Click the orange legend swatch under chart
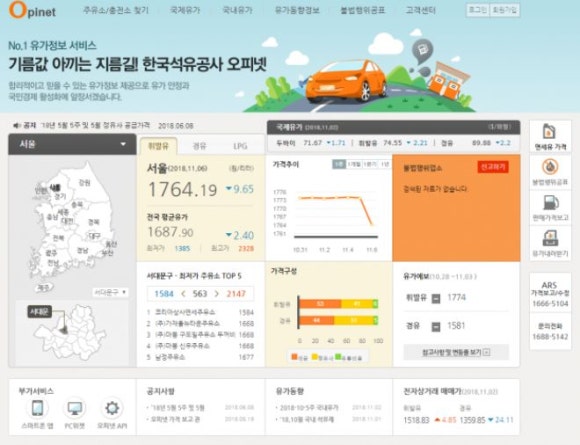 coord(294,357)
